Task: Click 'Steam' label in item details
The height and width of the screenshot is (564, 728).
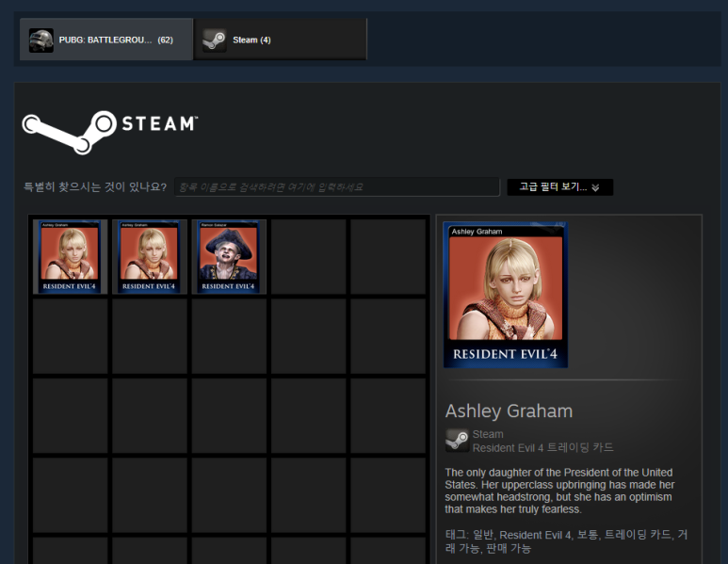Action: coord(488,434)
